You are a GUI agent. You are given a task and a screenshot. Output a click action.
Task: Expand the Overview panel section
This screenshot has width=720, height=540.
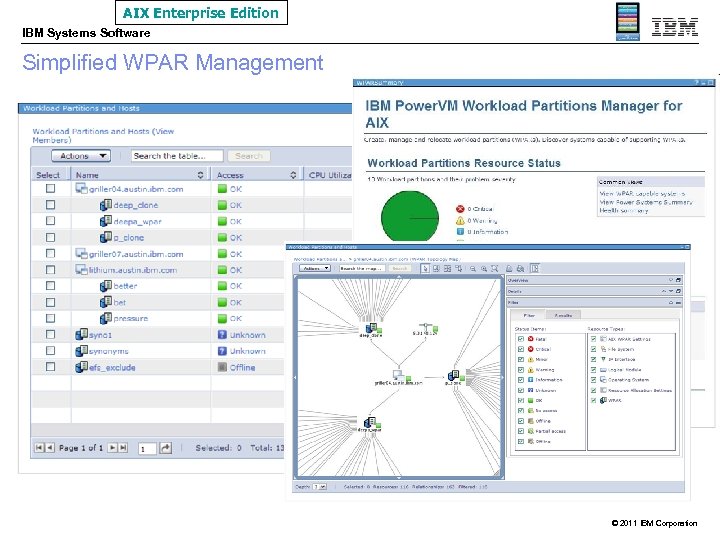671,280
